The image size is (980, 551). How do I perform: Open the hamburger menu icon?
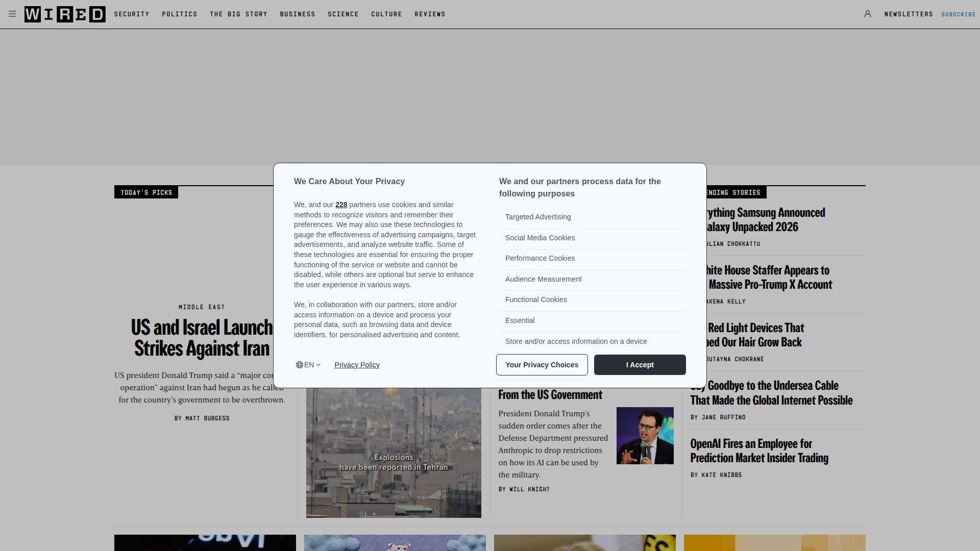[x=12, y=14]
